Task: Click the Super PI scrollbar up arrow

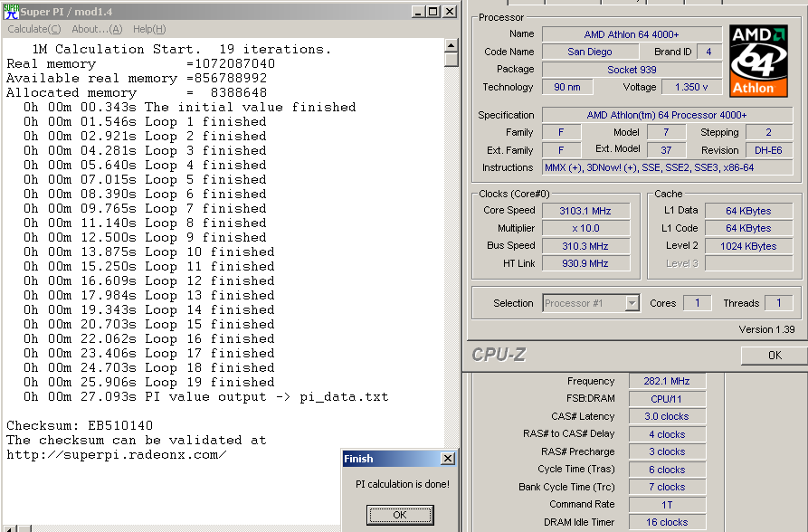Action: [451, 45]
